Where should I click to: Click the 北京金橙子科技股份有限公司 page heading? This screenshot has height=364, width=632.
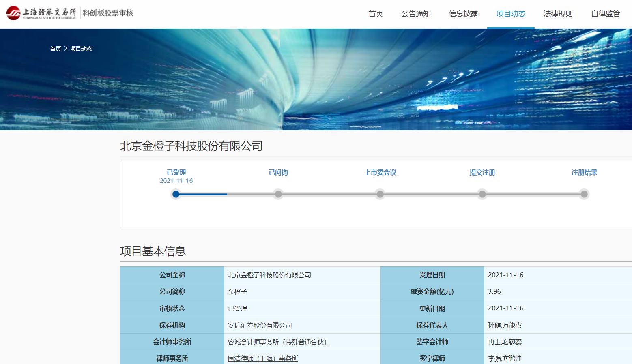pyautogui.click(x=191, y=146)
